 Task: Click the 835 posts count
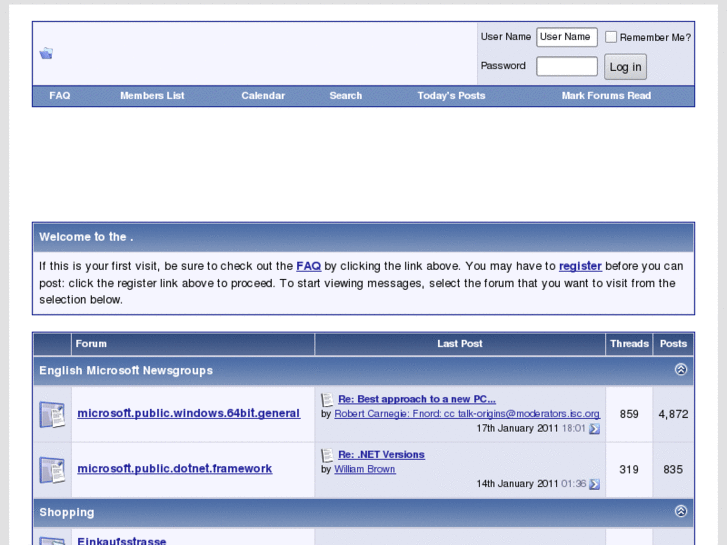[x=673, y=469]
